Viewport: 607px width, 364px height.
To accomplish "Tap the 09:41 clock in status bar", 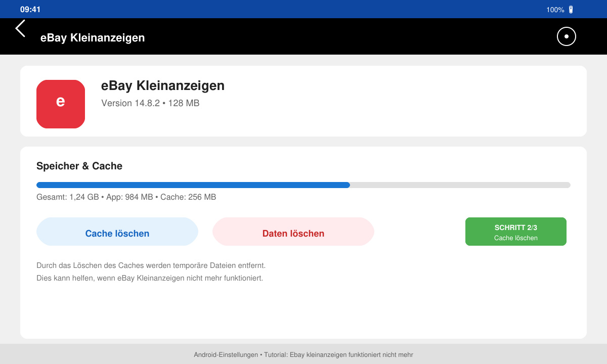I will point(30,10).
